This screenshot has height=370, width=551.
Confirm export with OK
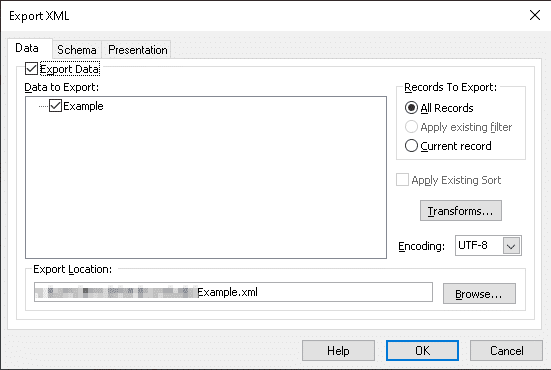[422, 350]
